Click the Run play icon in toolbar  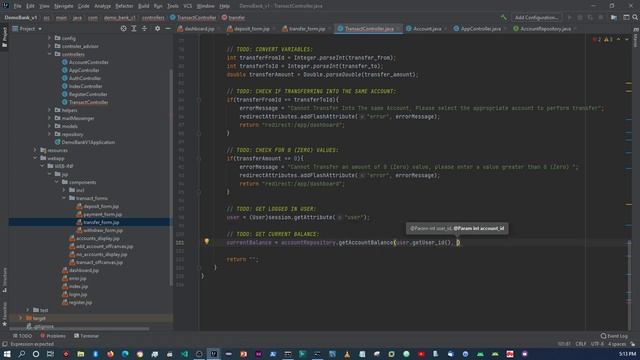click(569, 18)
